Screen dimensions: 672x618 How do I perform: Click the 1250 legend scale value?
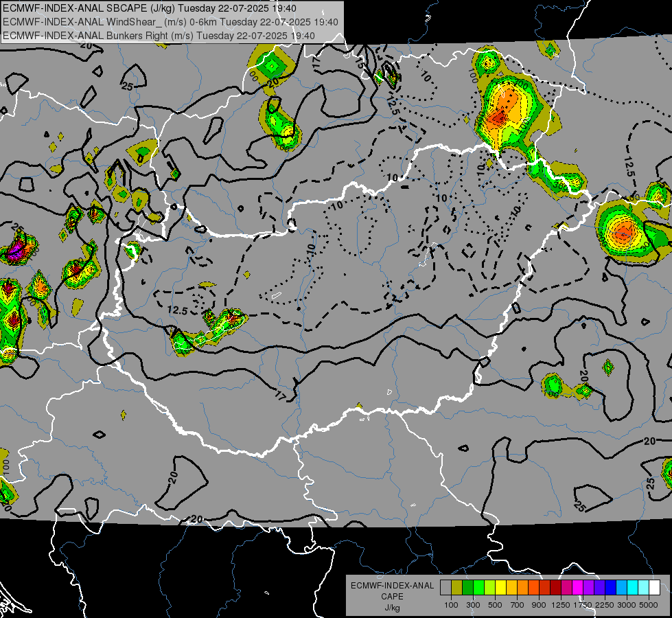click(x=561, y=605)
